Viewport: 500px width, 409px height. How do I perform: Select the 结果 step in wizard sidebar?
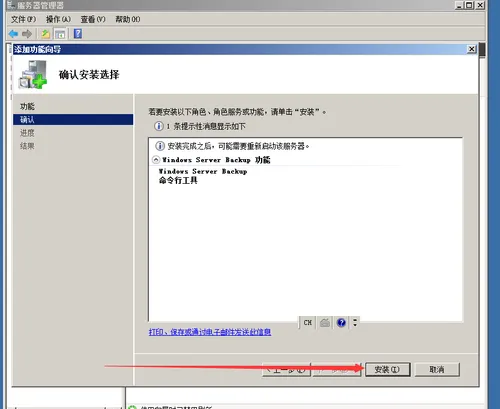click(x=27, y=146)
